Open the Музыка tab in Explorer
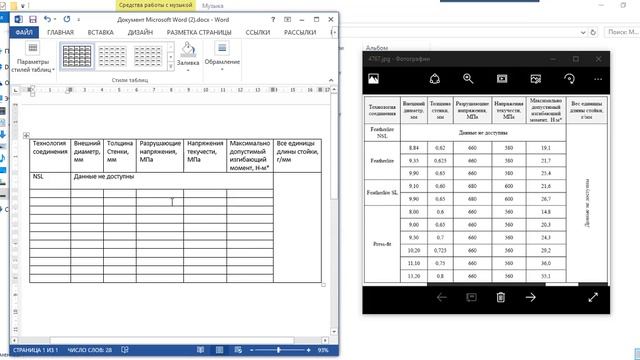This screenshot has height=360, width=640. coord(213,6)
